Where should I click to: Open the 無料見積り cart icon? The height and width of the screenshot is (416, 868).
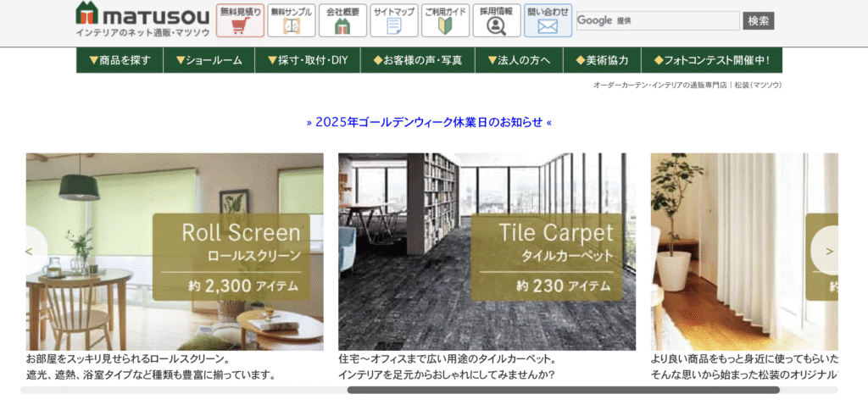click(x=240, y=20)
